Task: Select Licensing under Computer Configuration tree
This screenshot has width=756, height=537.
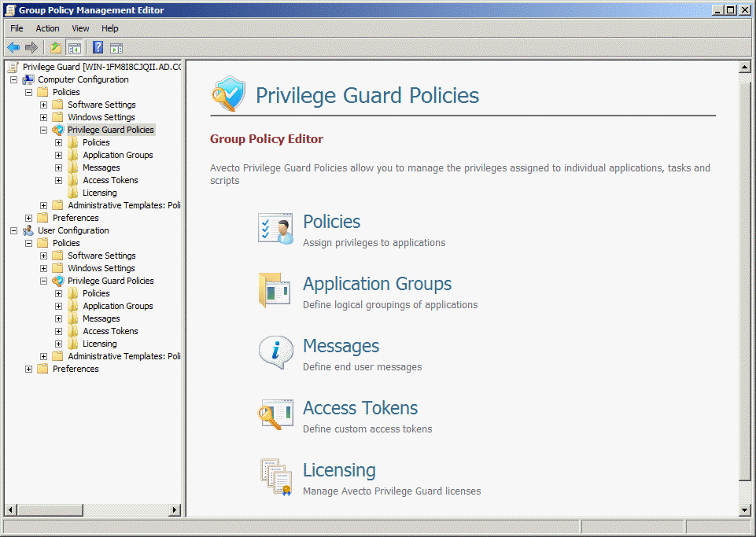Action: tap(100, 193)
